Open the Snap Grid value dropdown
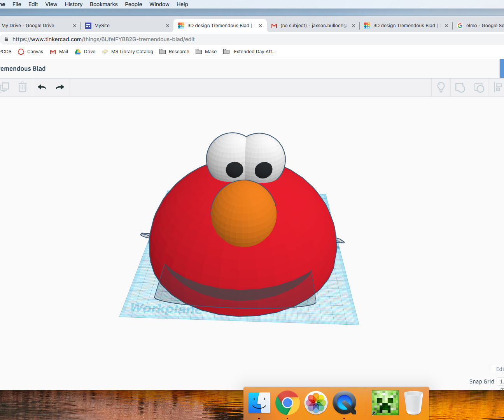Viewport: 504px width, 420px height. coord(500,381)
